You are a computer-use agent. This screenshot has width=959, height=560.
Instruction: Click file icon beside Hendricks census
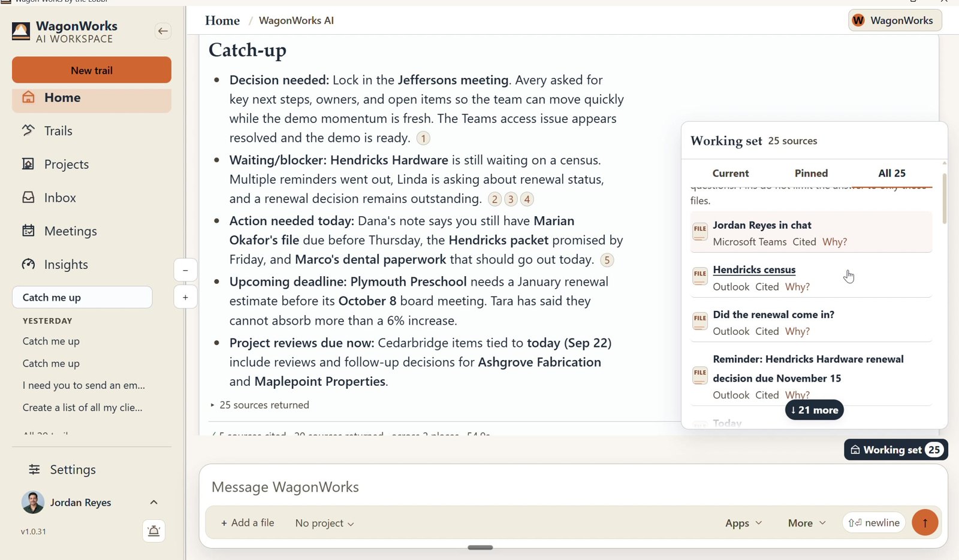[700, 276]
